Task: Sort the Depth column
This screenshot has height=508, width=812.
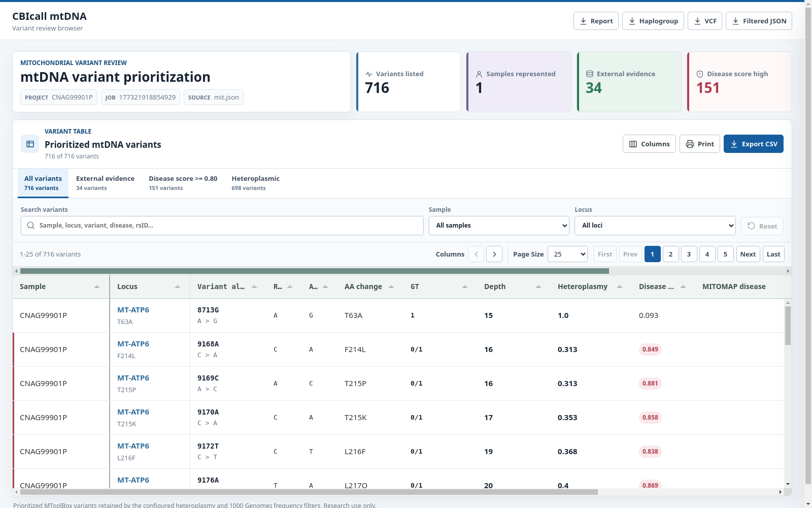Action: pos(538,287)
